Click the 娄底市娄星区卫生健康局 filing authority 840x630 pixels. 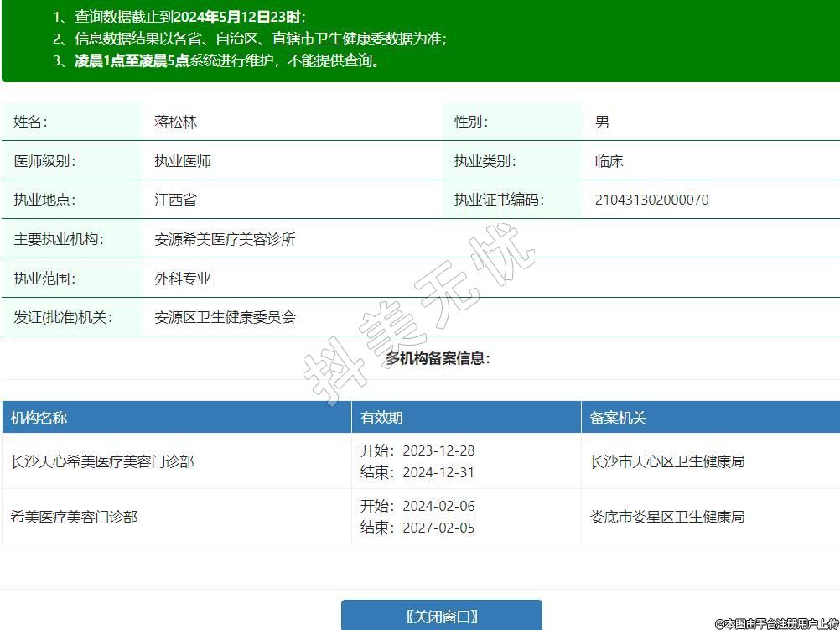[667, 517]
